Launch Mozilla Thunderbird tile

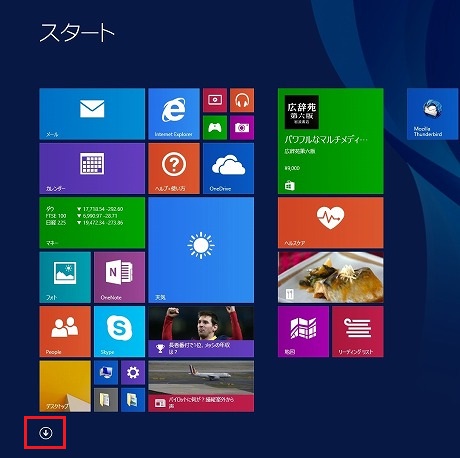point(432,114)
